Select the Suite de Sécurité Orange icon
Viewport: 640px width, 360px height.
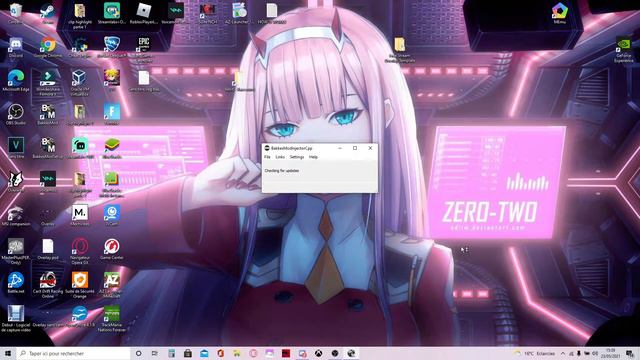[x=80, y=285]
